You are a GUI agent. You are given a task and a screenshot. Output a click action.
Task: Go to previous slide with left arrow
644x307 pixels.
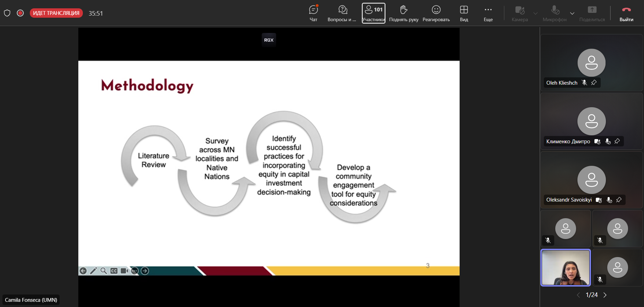[x=83, y=271]
